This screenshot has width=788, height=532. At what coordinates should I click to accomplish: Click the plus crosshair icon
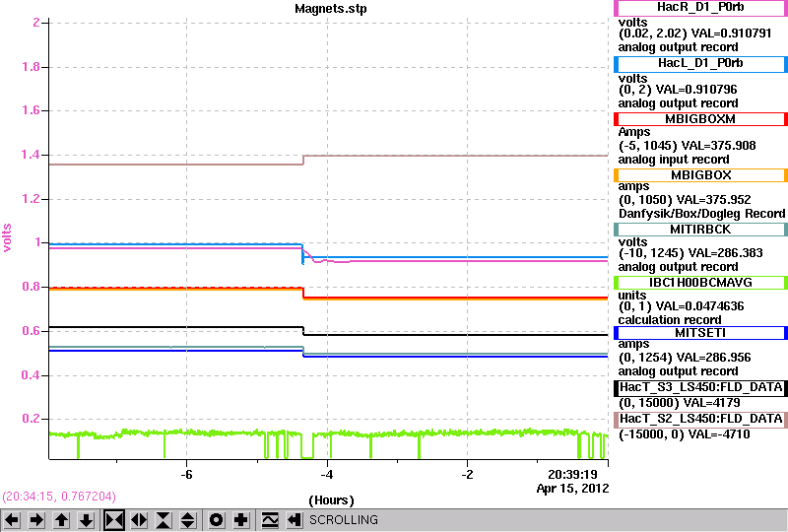click(241, 520)
